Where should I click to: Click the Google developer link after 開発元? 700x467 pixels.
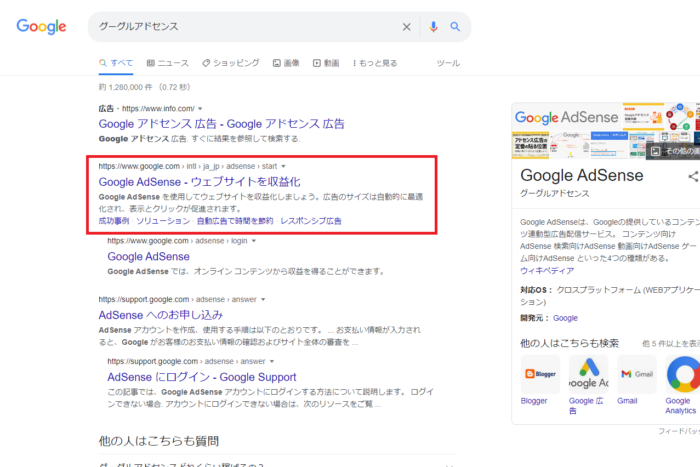(x=565, y=318)
